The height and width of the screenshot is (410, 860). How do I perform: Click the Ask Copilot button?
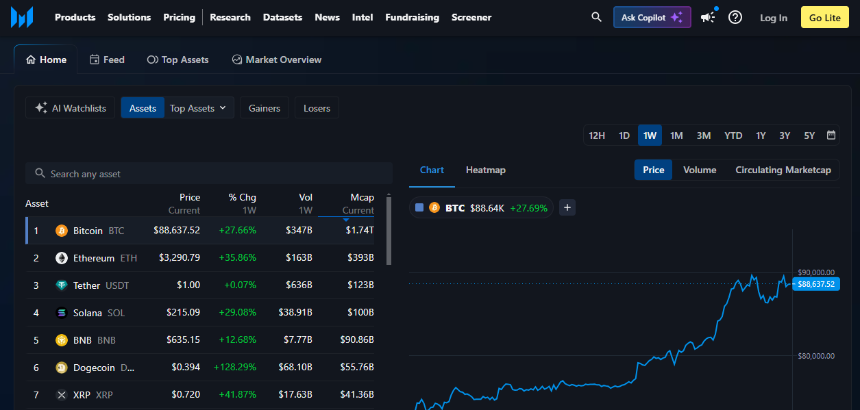click(x=652, y=18)
